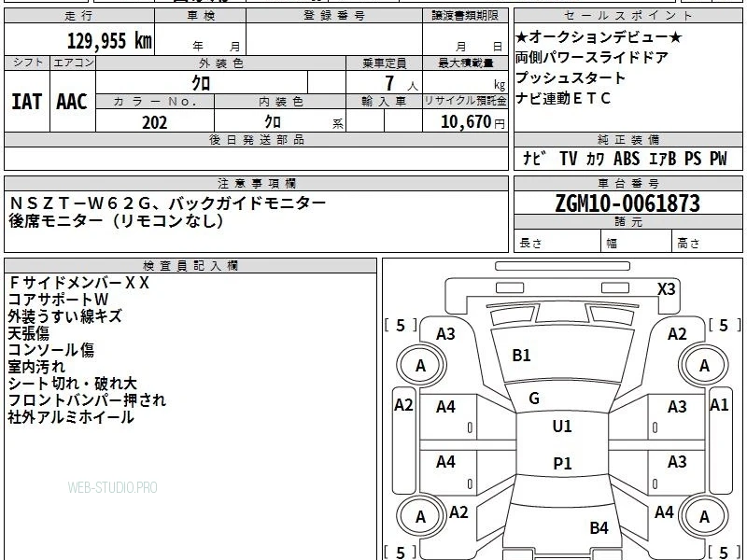Click the 長さ dimension label
The width and height of the screenshot is (747, 560).
pyautogui.click(x=530, y=244)
